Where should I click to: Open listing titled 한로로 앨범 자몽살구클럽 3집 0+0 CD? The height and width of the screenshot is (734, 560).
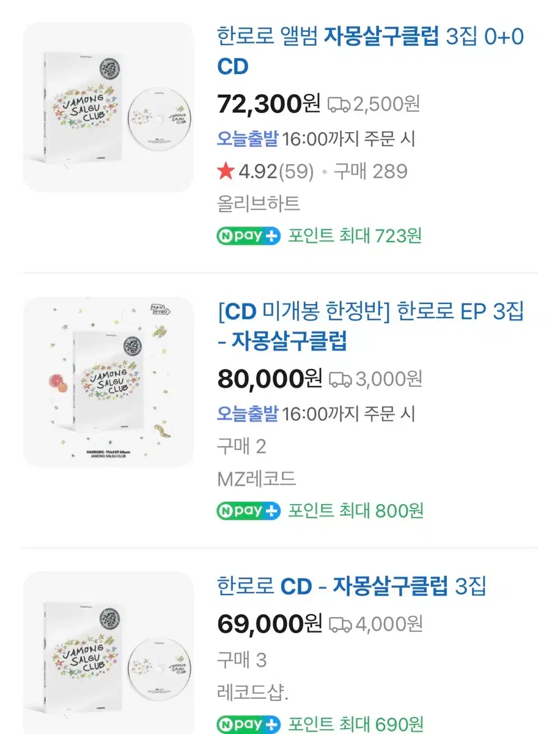pos(370,51)
